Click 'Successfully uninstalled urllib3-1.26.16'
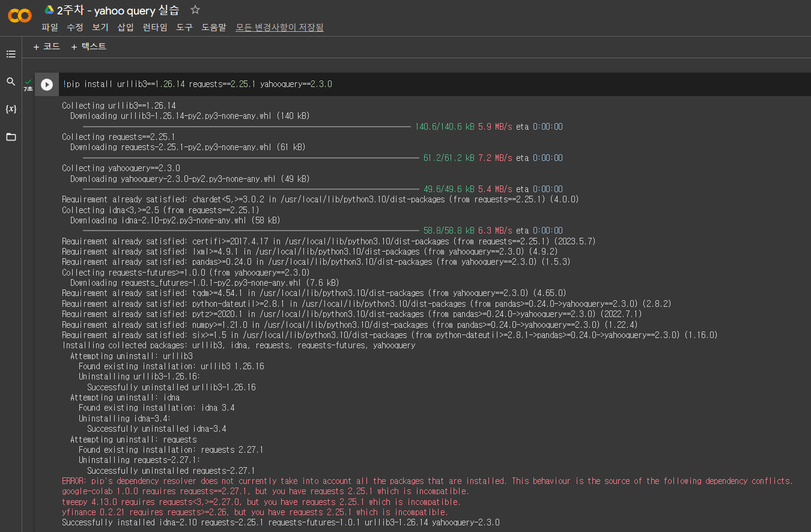This screenshot has height=532, width=811. click(x=171, y=387)
